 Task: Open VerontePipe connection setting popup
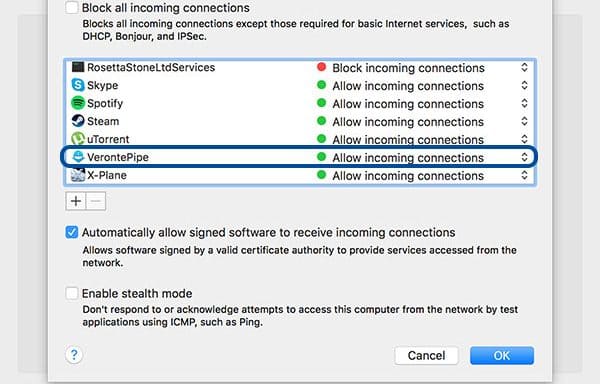(524, 157)
